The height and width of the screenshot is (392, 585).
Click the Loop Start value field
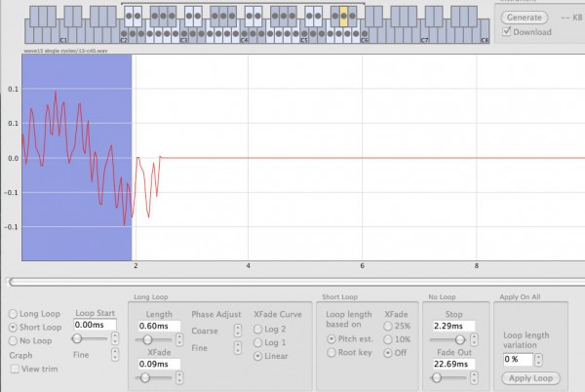(x=96, y=325)
